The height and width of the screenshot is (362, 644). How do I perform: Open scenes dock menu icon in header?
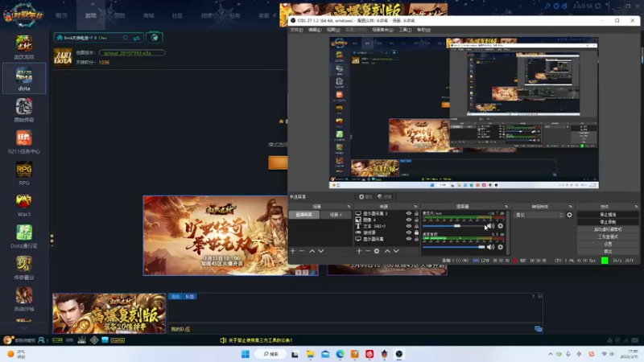349,207
